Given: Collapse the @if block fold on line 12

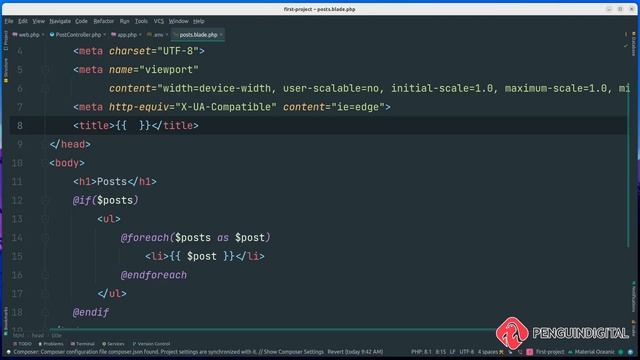Looking at the screenshot, I should [x=45, y=200].
